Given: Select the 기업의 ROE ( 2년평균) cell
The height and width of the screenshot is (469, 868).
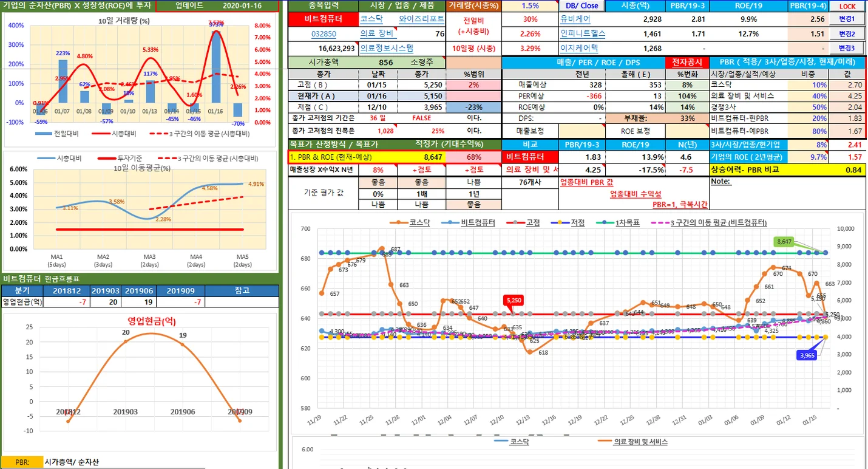Looking at the screenshot, I should click(748, 157).
